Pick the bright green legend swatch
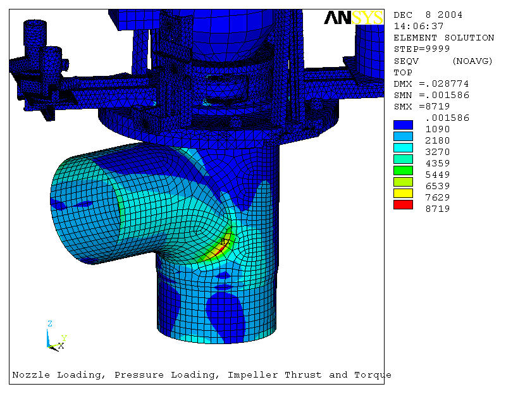 tap(403, 170)
